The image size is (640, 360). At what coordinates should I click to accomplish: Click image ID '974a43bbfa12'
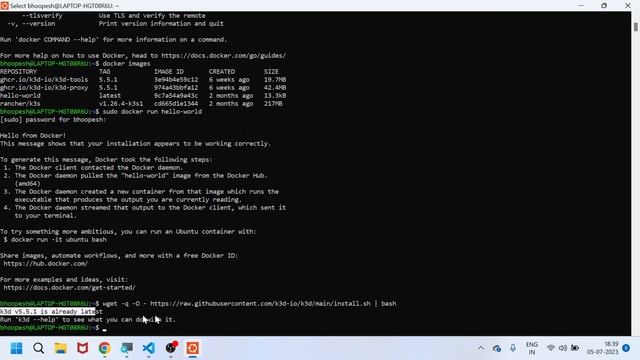tap(176, 88)
